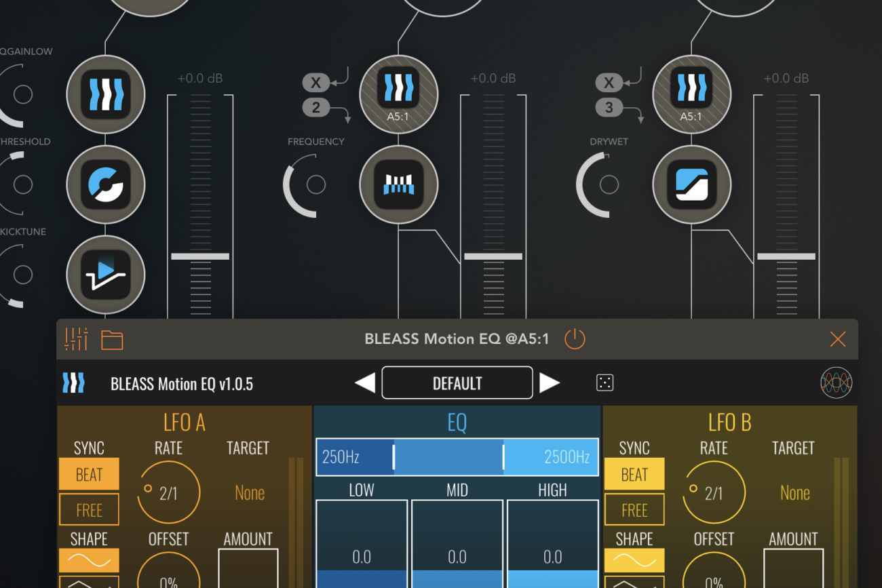The image size is (882, 588).
Task: Switch LFO B sync to FREE
Action: [x=634, y=510]
